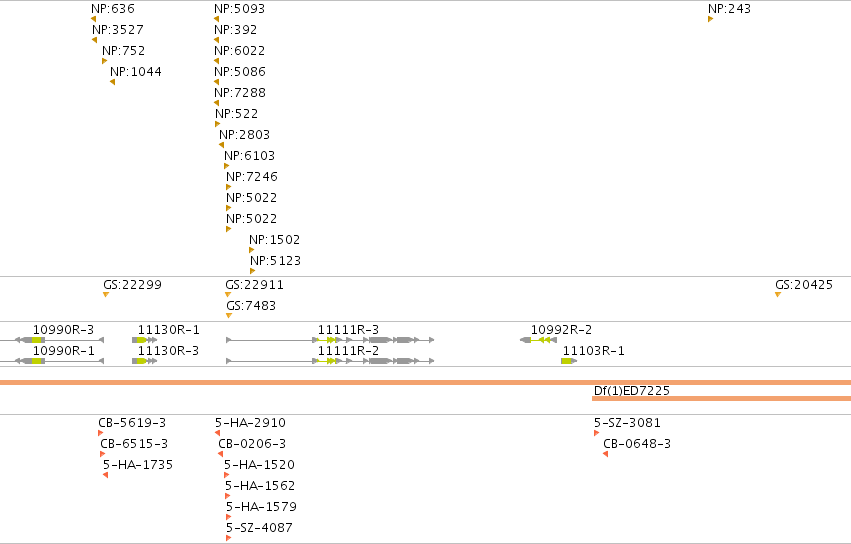Select the 11111R-3 transcript label
Screen dimensions: 851x544
(348, 330)
